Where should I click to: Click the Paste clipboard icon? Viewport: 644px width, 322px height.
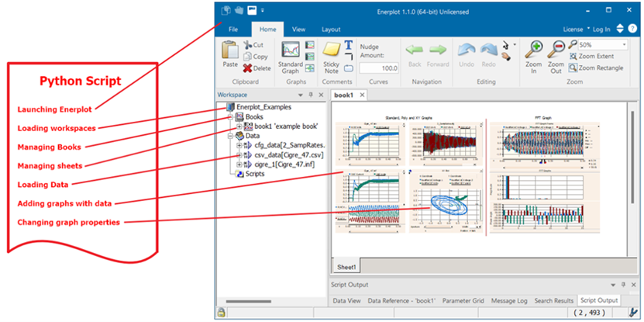pos(230,50)
